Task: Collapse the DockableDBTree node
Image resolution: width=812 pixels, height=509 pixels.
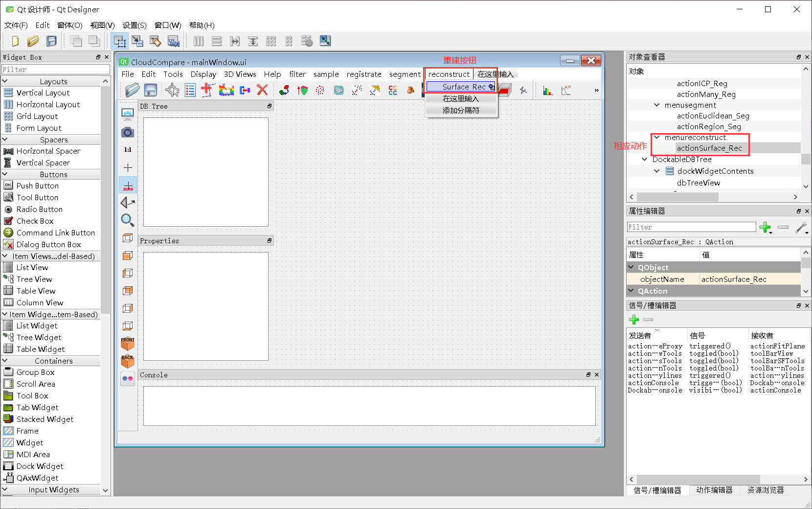Action: pyautogui.click(x=645, y=159)
